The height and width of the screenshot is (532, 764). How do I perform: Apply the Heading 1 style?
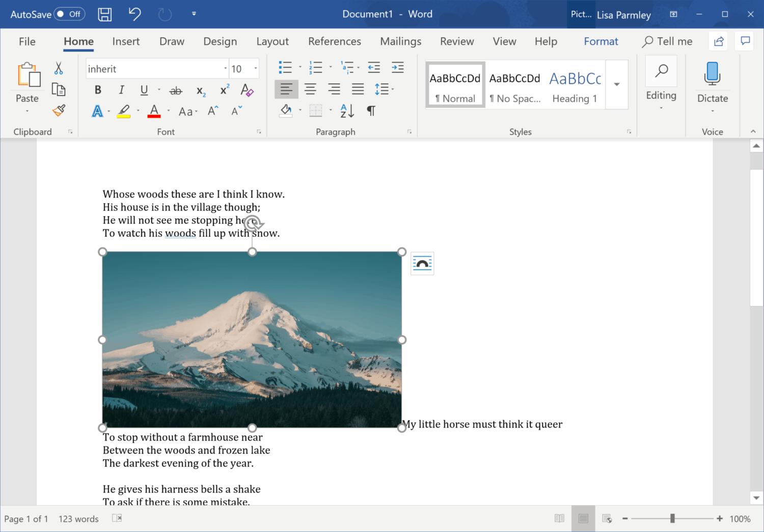575,85
